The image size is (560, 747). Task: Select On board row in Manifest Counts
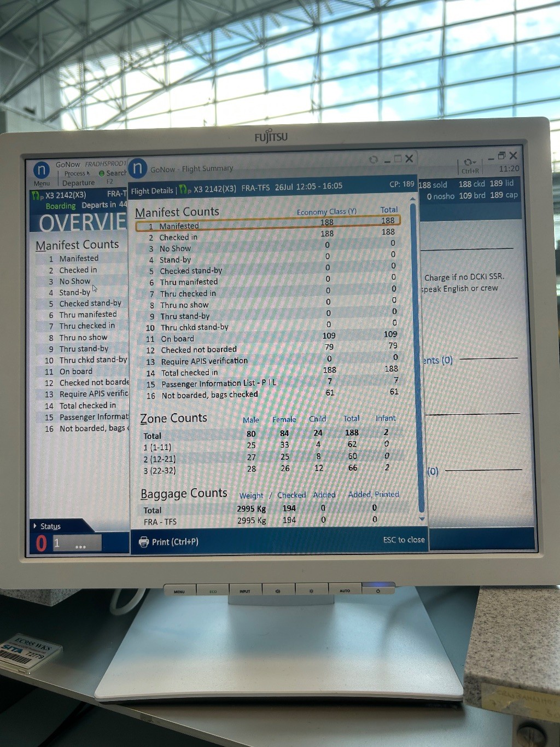click(x=268, y=338)
